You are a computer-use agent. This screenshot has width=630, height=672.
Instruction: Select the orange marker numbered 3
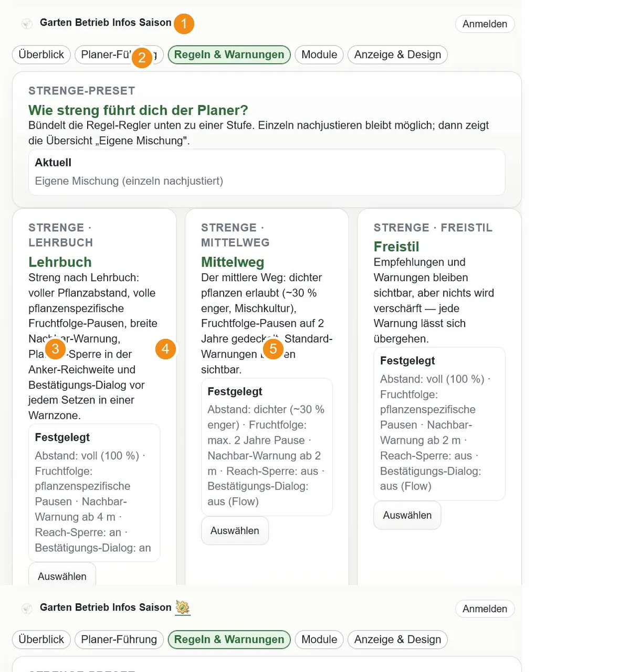pyautogui.click(x=55, y=349)
